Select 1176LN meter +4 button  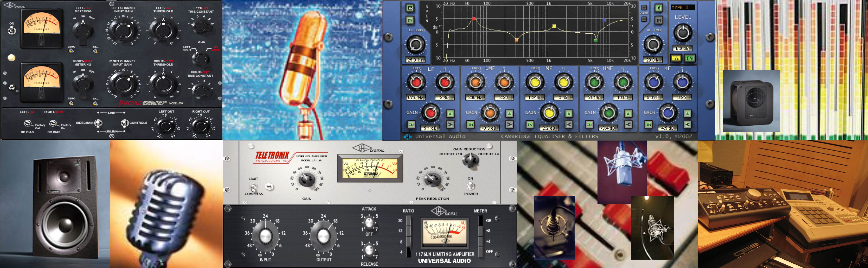point(481,241)
